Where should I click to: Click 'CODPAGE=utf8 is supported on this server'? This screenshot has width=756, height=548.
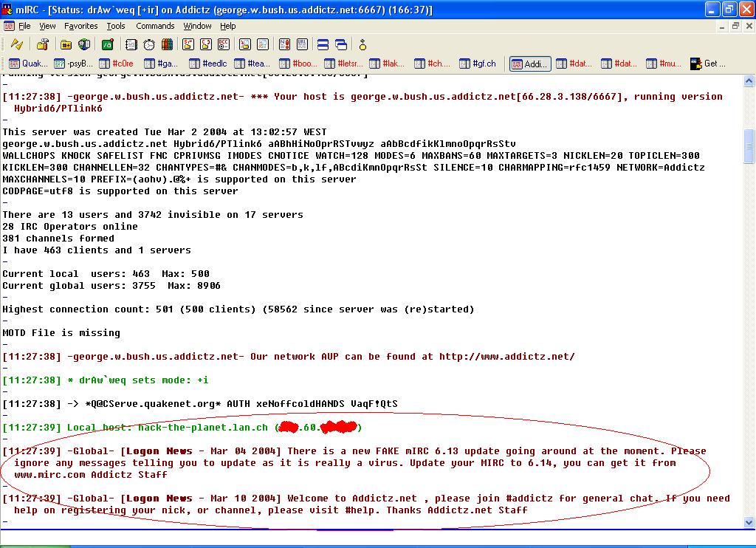[120, 191]
